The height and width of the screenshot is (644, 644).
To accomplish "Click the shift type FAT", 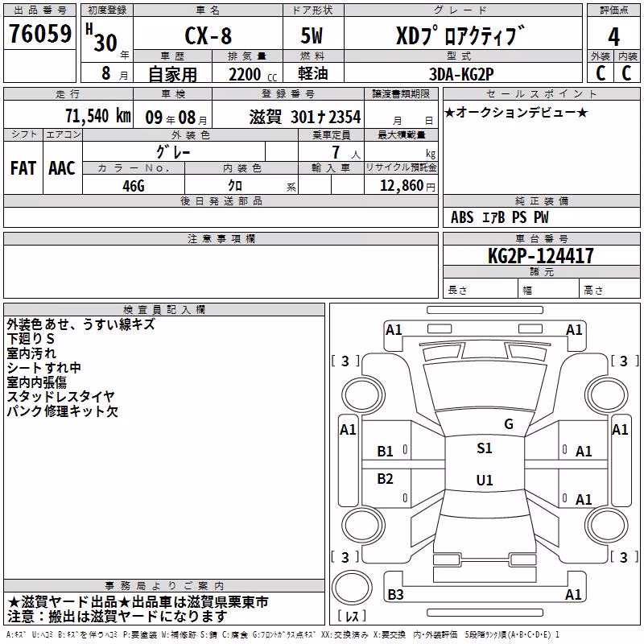I will click(x=23, y=168).
